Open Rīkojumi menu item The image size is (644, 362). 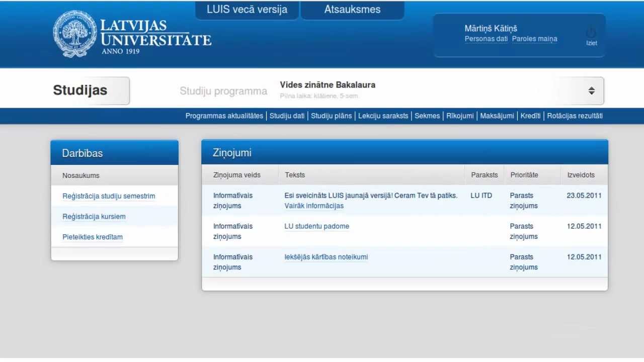pos(460,116)
